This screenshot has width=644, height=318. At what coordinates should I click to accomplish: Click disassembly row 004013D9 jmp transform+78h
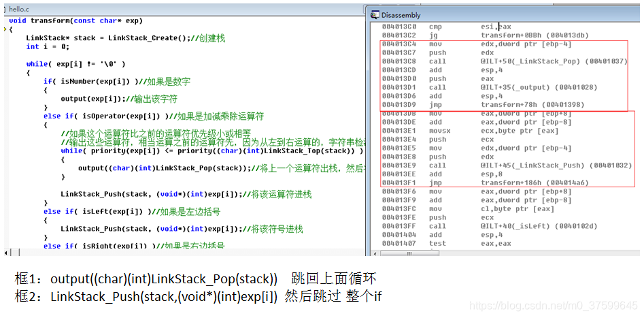(484, 104)
